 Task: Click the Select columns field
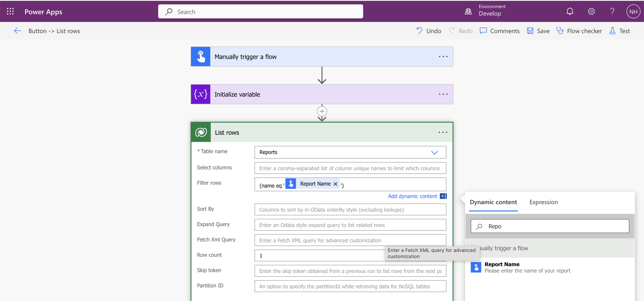click(x=350, y=168)
